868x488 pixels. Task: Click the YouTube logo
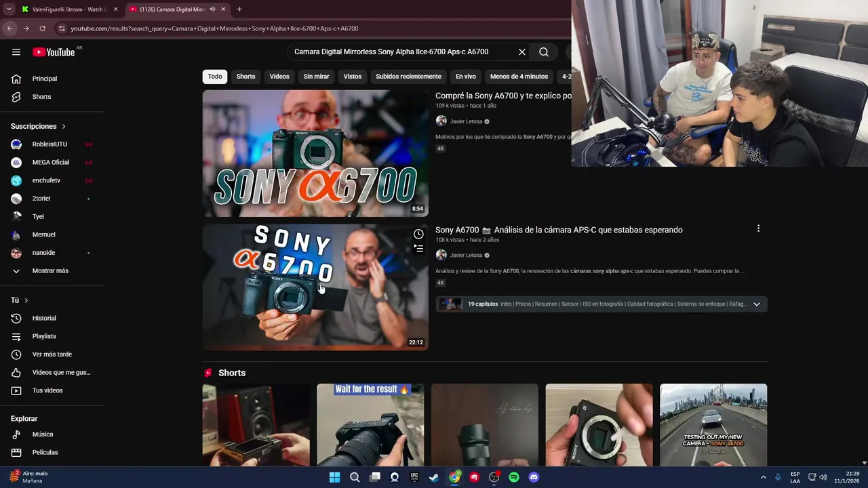54,52
